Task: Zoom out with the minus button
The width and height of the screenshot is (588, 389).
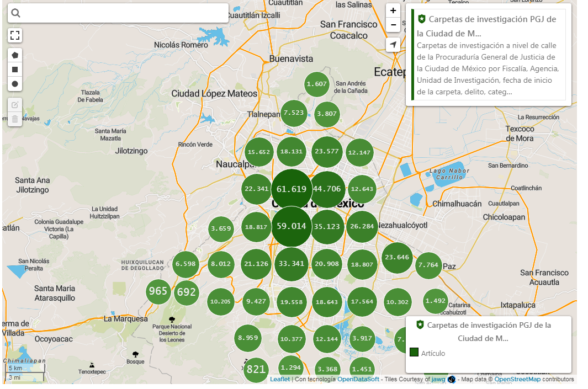Action: (393, 25)
